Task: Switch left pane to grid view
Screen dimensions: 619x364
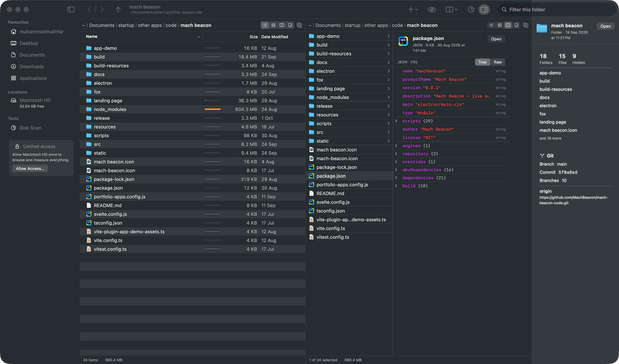Action: (274, 25)
